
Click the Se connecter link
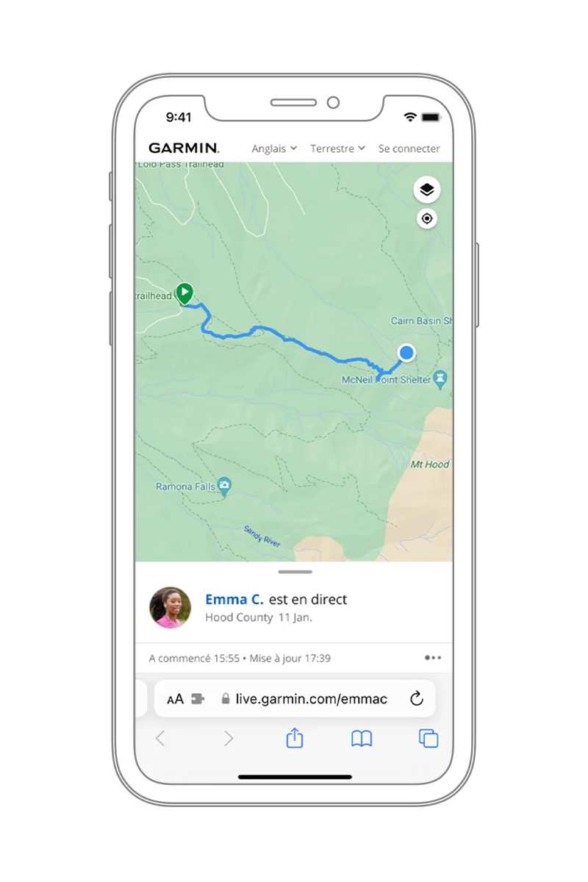[x=409, y=148]
